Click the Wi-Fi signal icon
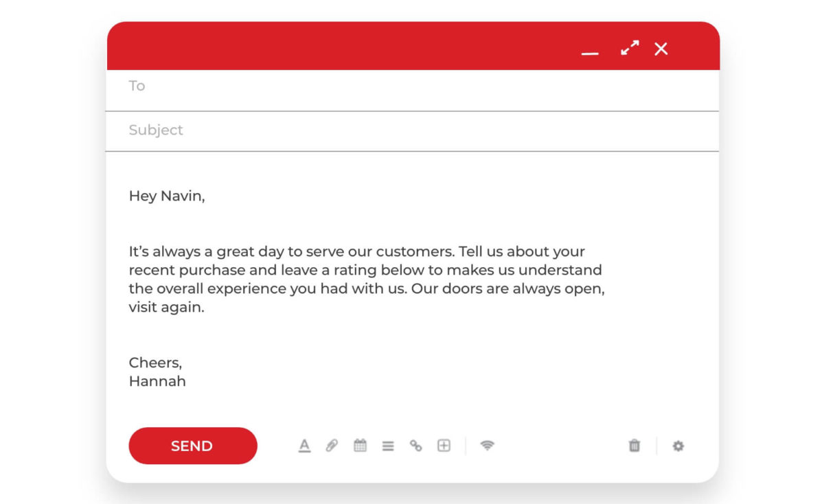Image resolution: width=824 pixels, height=504 pixels. pos(487,446)
